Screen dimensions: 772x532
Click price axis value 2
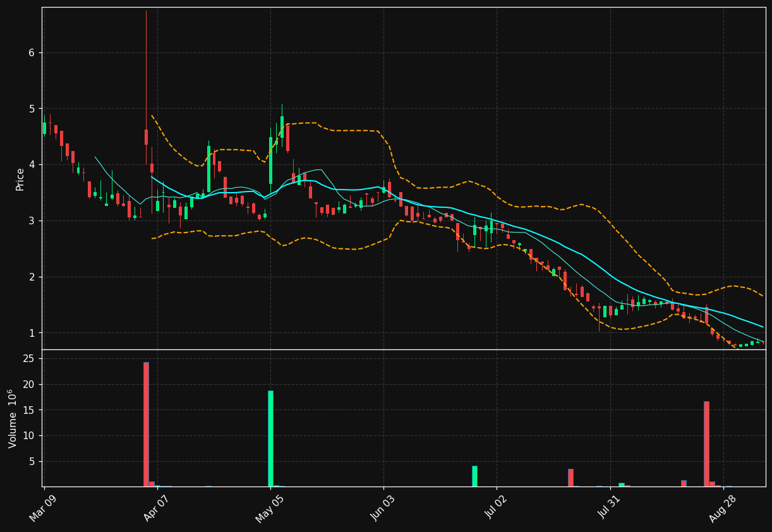click(31, 277)
